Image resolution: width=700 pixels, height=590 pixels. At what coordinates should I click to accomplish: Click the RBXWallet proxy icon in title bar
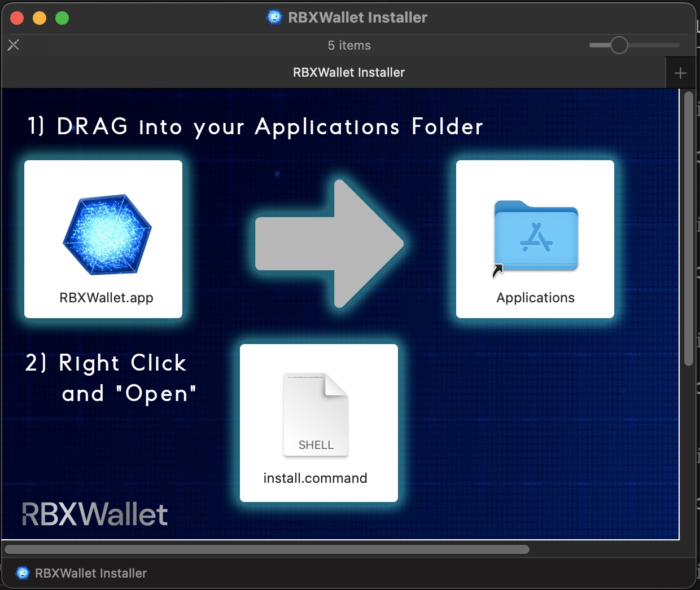[274, 17]
